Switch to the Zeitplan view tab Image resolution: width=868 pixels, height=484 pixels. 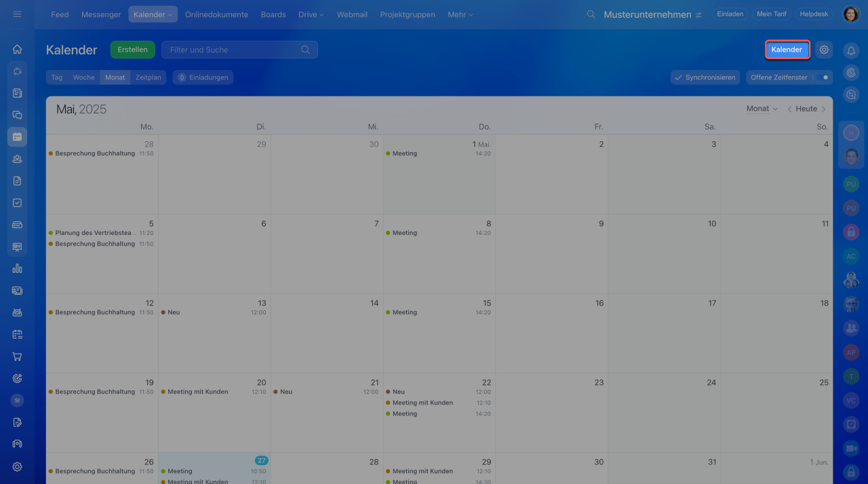[149, 77]
